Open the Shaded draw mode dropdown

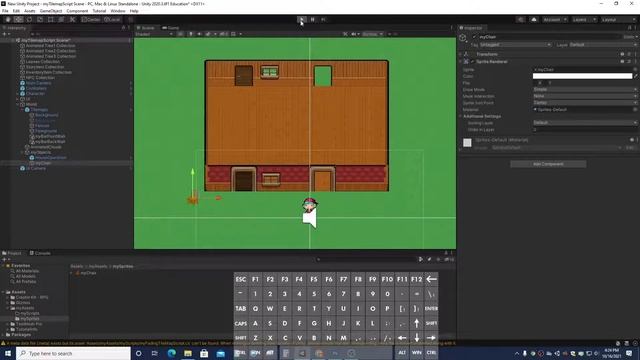point(154,34)
